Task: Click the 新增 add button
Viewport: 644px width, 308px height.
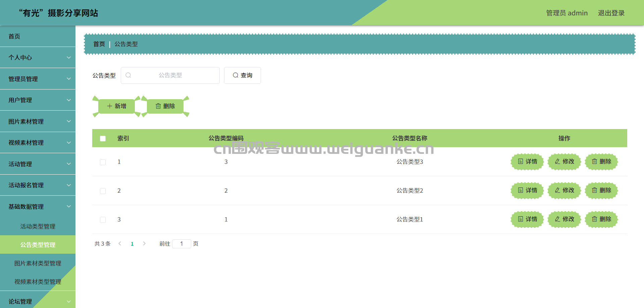Action: [116, 106]
